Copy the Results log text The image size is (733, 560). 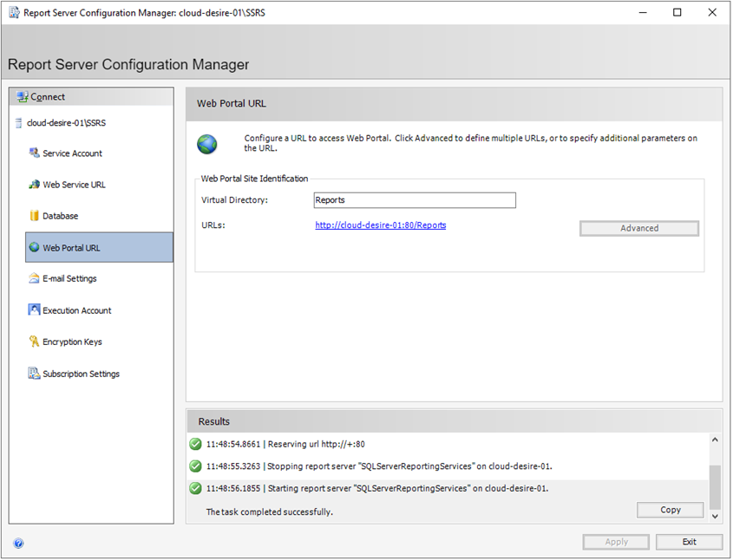pyautogui.click(x=669, y=510)
